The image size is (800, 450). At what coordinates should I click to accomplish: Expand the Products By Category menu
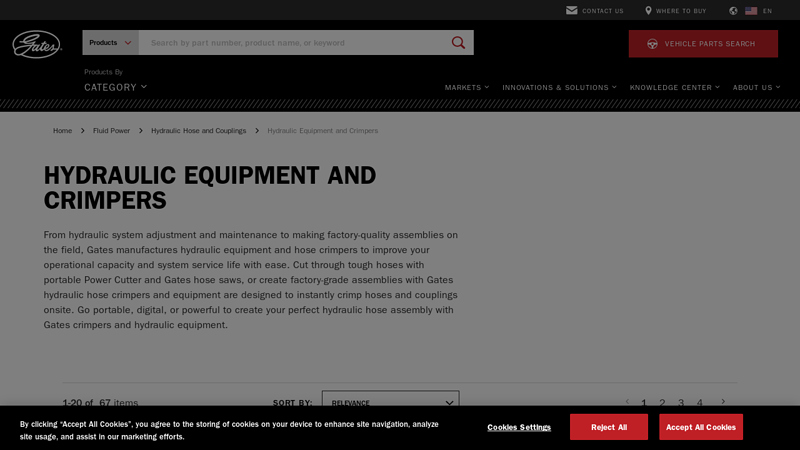(x=115, y=87)
